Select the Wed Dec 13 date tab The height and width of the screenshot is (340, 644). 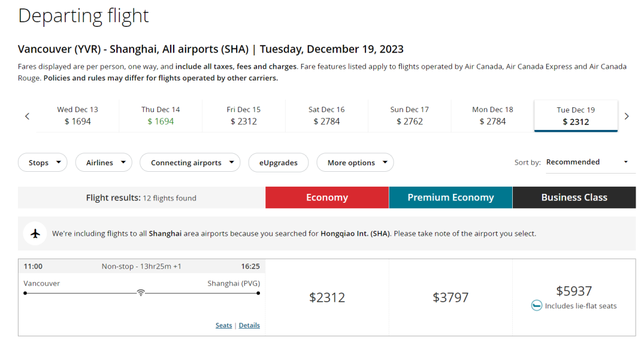coord(78,116)
